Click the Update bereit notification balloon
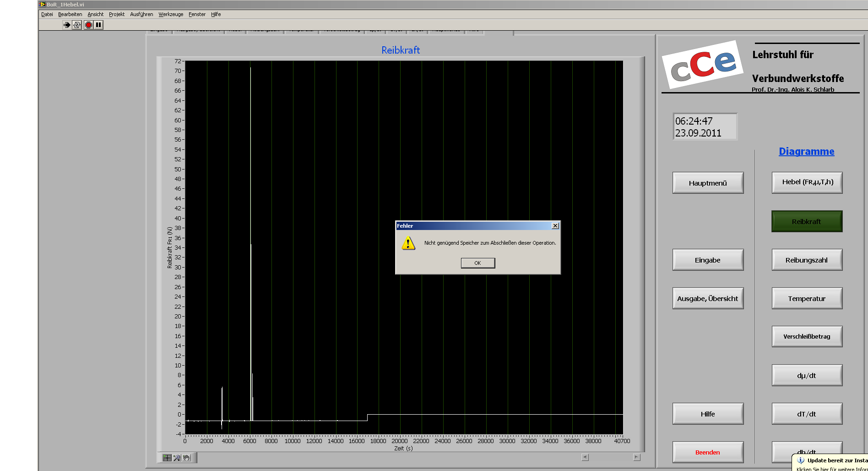Image resolution: width=868 pixels, height=471 pixels. click(830, 463)
